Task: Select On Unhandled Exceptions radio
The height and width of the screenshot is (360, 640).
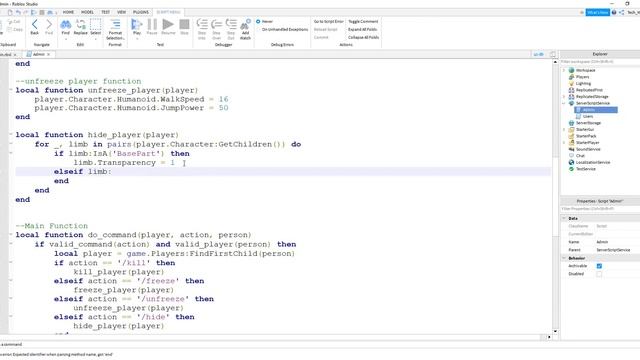Action: (x=258, y=29)
